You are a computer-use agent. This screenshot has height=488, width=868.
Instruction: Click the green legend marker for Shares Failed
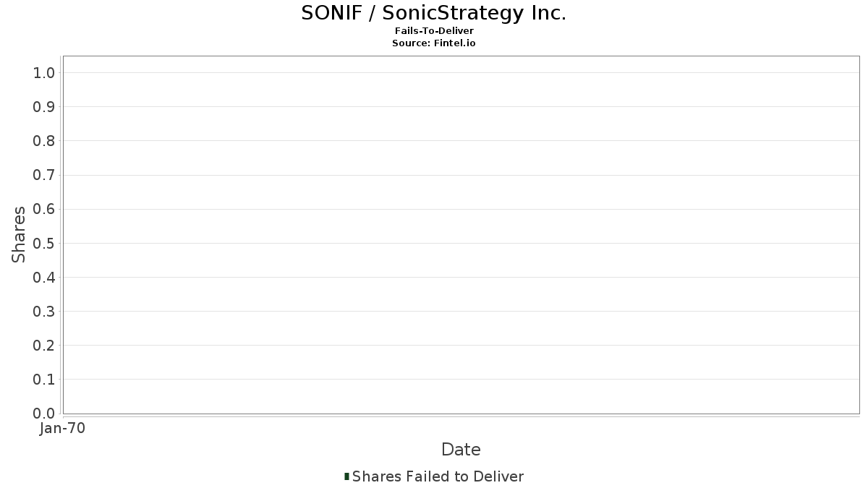[x=347, y=476]
